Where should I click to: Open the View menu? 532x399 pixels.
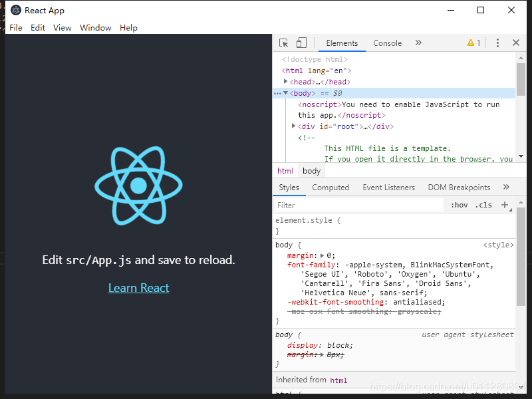pos(62,28)
